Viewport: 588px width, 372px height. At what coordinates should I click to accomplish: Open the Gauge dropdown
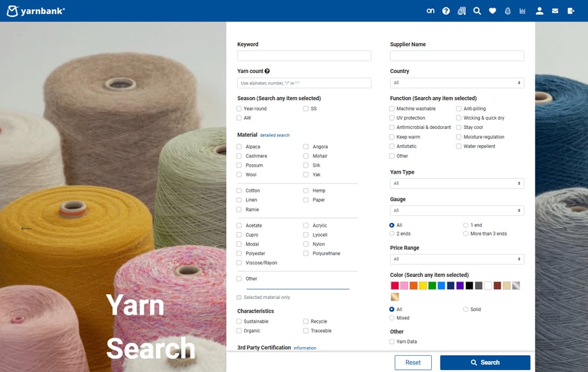tap(457, 211)
